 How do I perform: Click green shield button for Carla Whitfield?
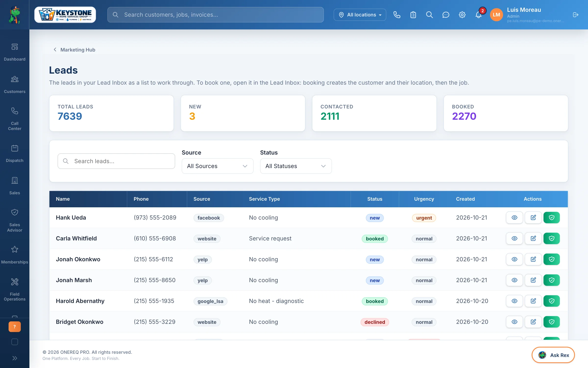click(x=551, y=238)
